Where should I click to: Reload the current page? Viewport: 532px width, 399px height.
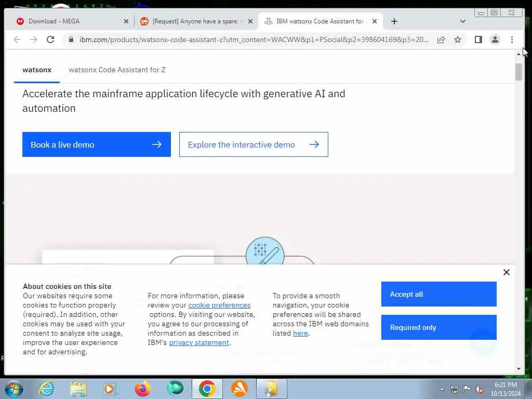(x=50, y=39)
